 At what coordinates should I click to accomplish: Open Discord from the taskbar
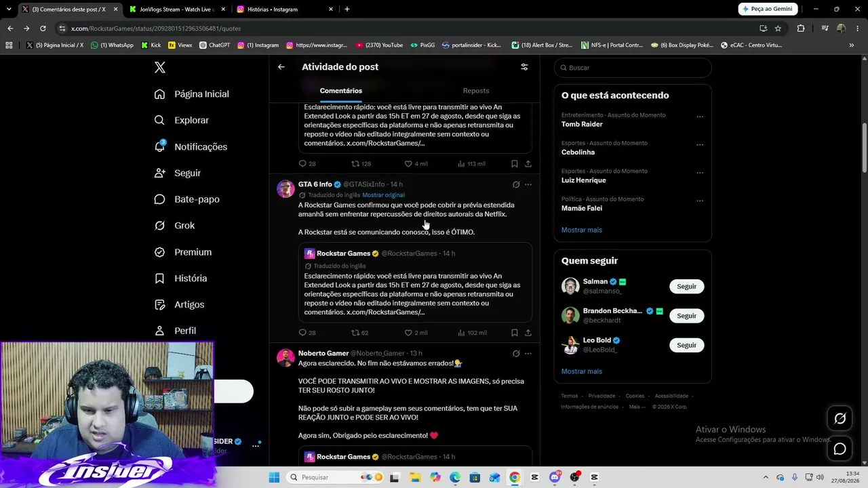[x=555, y=477]
